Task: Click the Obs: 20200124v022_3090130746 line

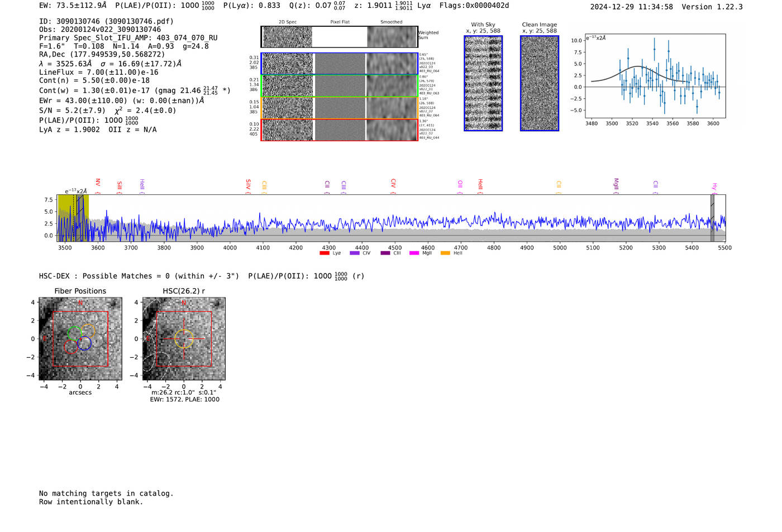Action: click(100, 30)
